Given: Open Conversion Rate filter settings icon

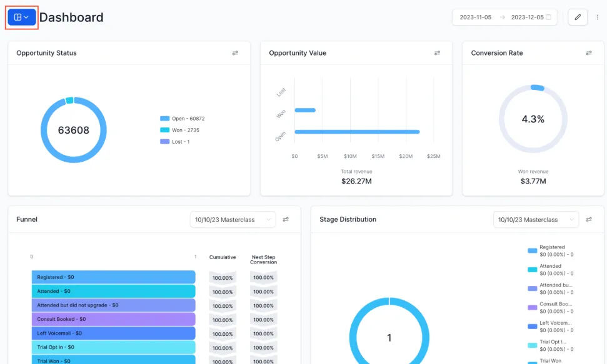Looking at the screenshot, I should click(x=588, y=53).
